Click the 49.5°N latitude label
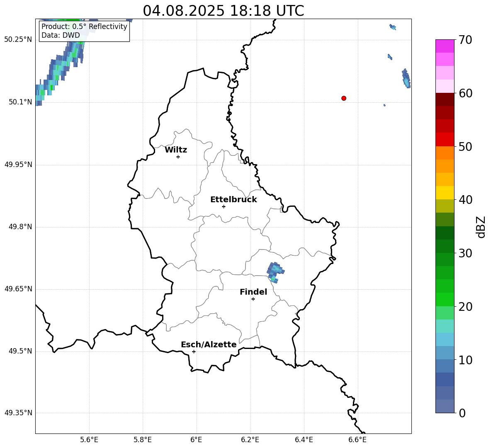491x448 pixels. coord(21,351)
